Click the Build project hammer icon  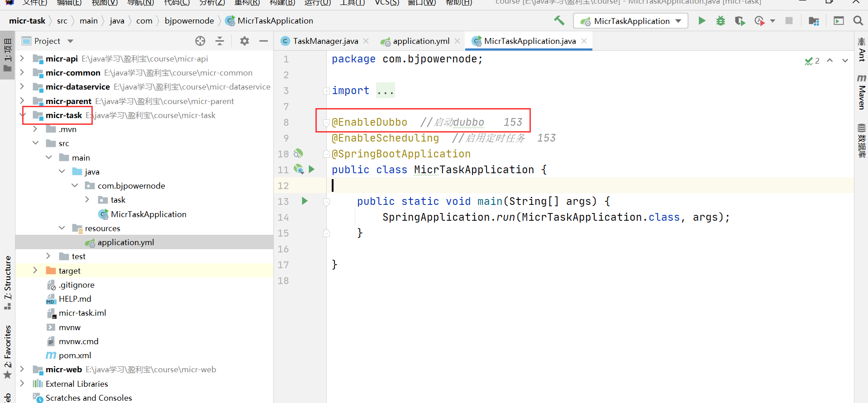pyautogui.click(x=559, y=21)
